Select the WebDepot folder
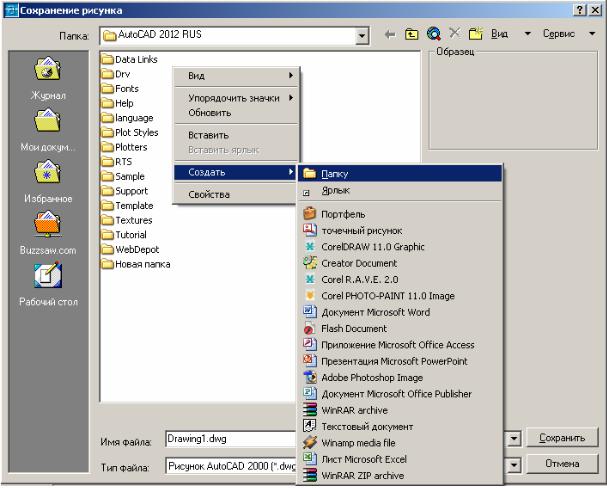This screenshot has height=488, width=607. (130, 250)
